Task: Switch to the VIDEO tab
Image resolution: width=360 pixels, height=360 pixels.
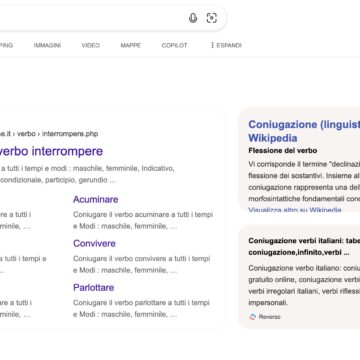Action: coord(91,45)
